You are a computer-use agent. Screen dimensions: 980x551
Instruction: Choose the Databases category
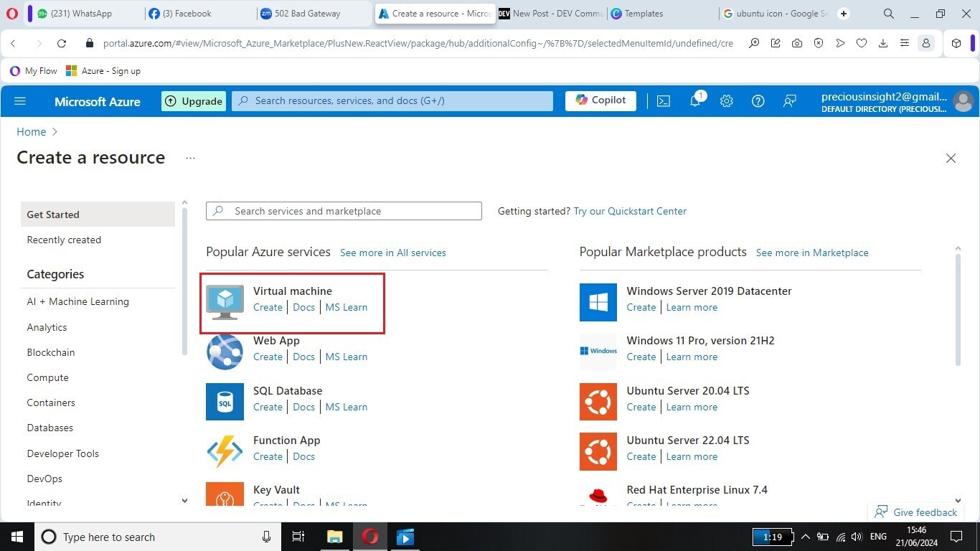point(50,428)
